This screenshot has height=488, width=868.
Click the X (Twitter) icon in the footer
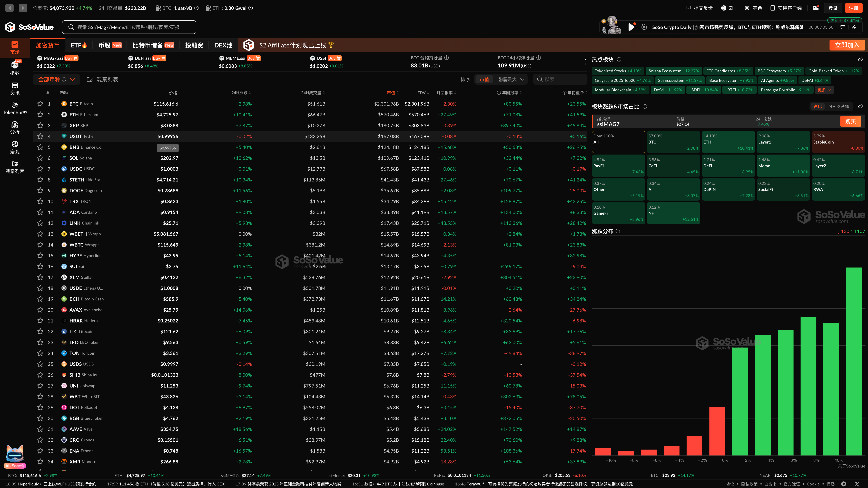point(857,484)
